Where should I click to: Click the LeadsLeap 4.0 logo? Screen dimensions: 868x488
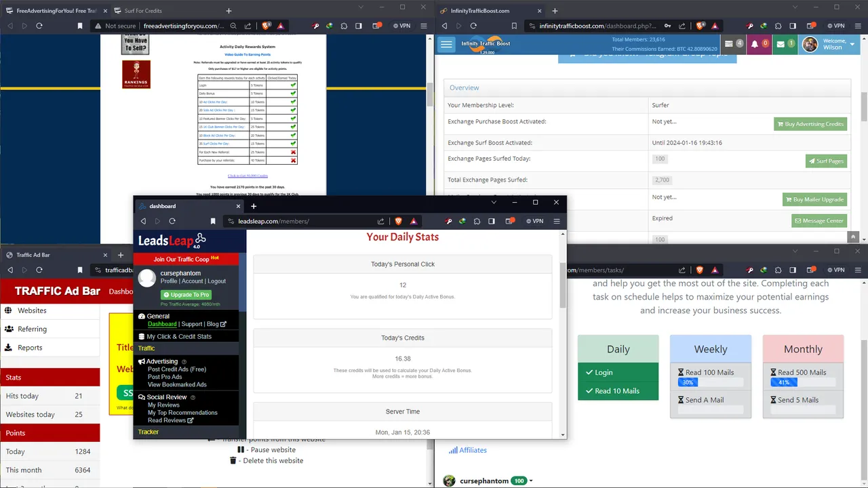(172, 241)
